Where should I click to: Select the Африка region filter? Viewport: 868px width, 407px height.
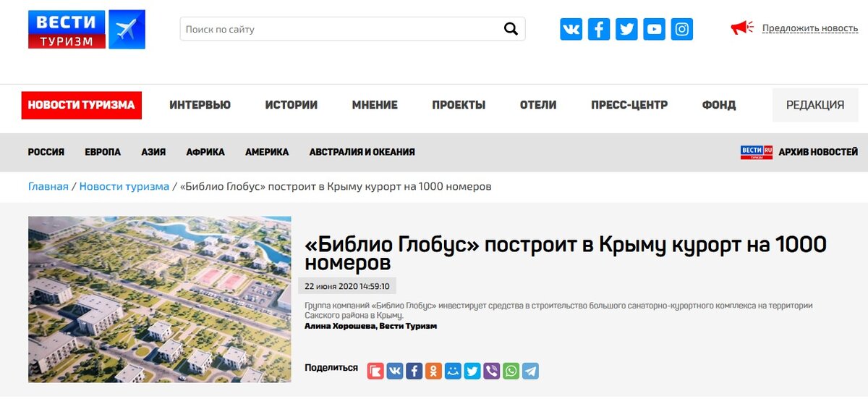click(x=205, y=152)
